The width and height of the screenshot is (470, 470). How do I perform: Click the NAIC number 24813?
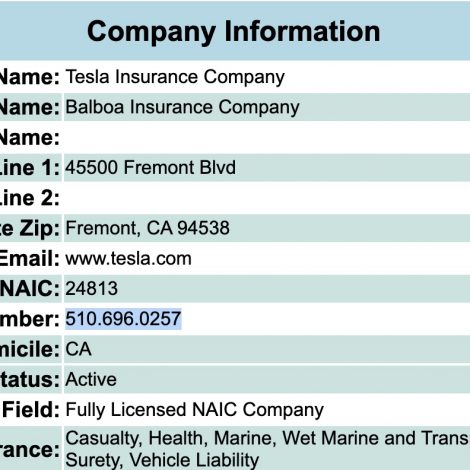[91, 288]
